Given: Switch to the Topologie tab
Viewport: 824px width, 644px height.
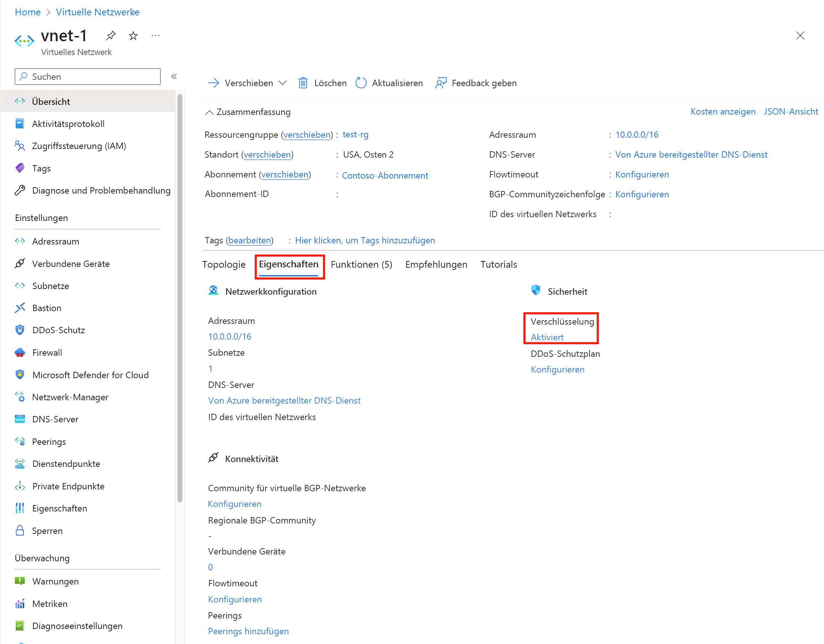Looking at the screenshot, I should pos(224,264).
